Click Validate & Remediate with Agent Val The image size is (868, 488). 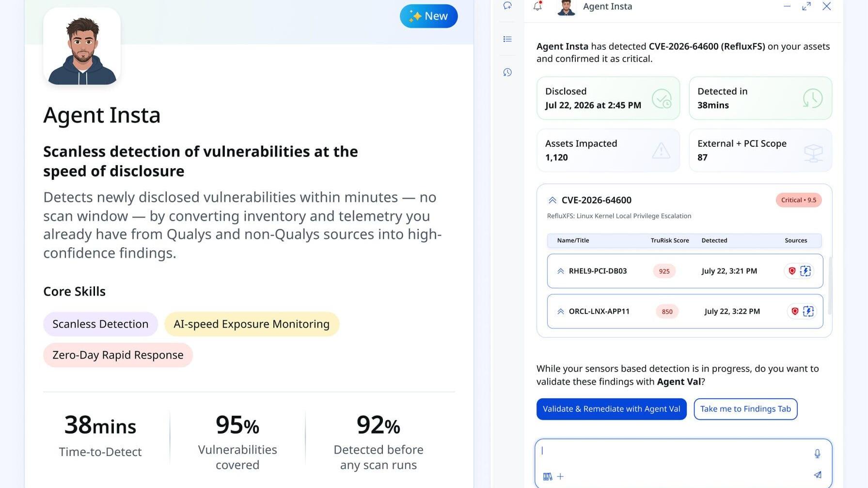pos(612,409)
